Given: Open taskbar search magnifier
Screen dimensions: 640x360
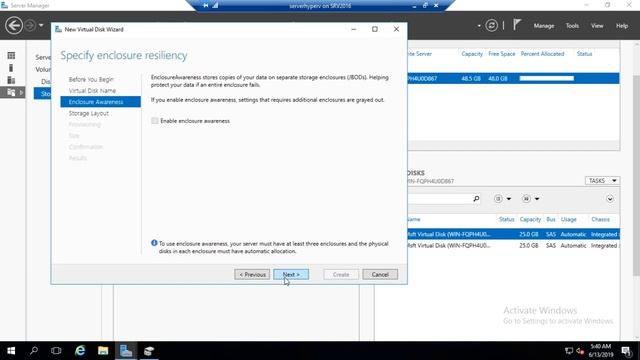Looking at the screenshot, I should [34, 351].
